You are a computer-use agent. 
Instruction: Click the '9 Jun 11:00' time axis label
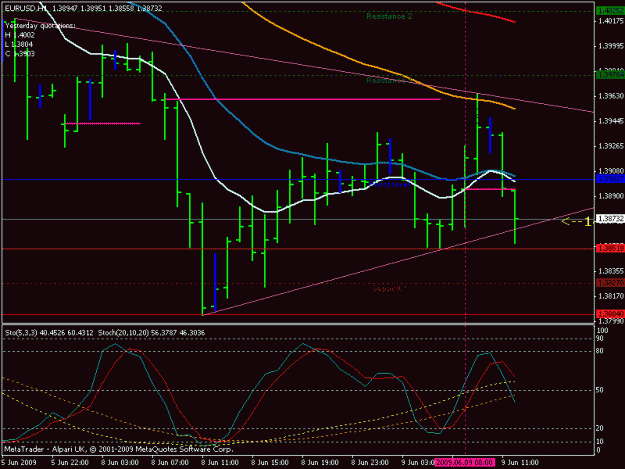pos(520,463)
